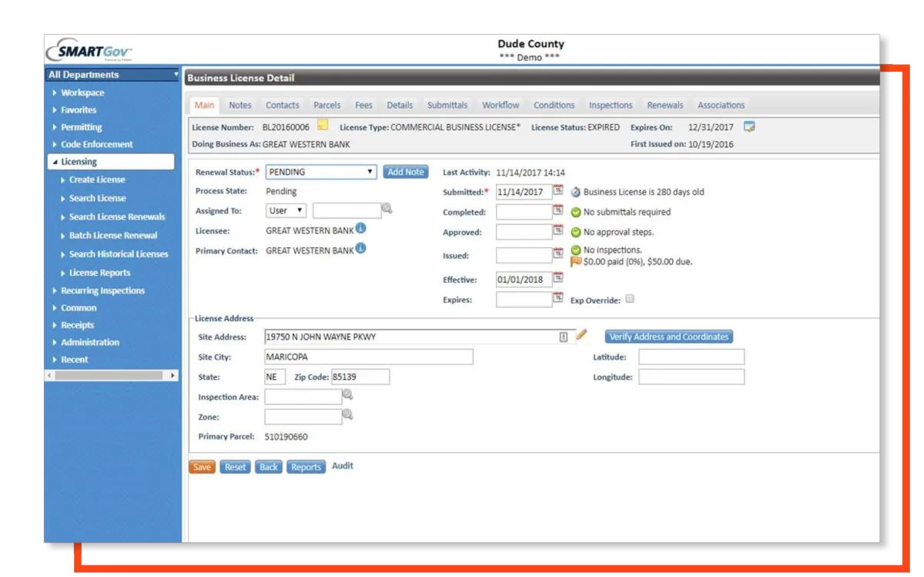Click the green check for No inspections
This screenshot has width=924, height=577.
(x=576, y=250)
